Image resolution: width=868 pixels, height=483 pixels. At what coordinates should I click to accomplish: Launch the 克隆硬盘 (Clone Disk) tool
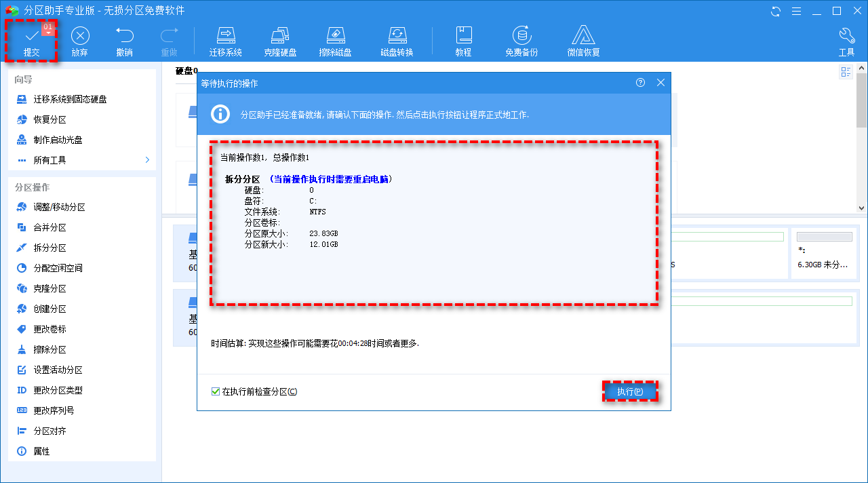click(281, 39)
